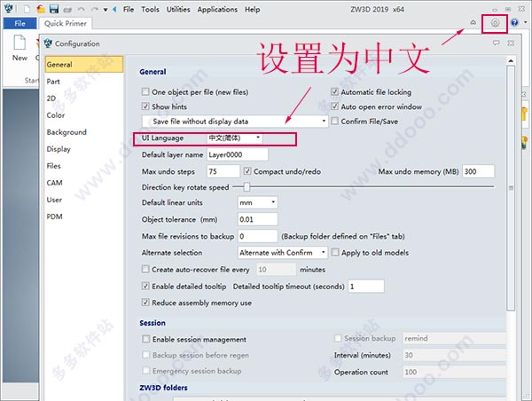Click the undo arrow icon
532x401 pixels.
pos(81,9)
